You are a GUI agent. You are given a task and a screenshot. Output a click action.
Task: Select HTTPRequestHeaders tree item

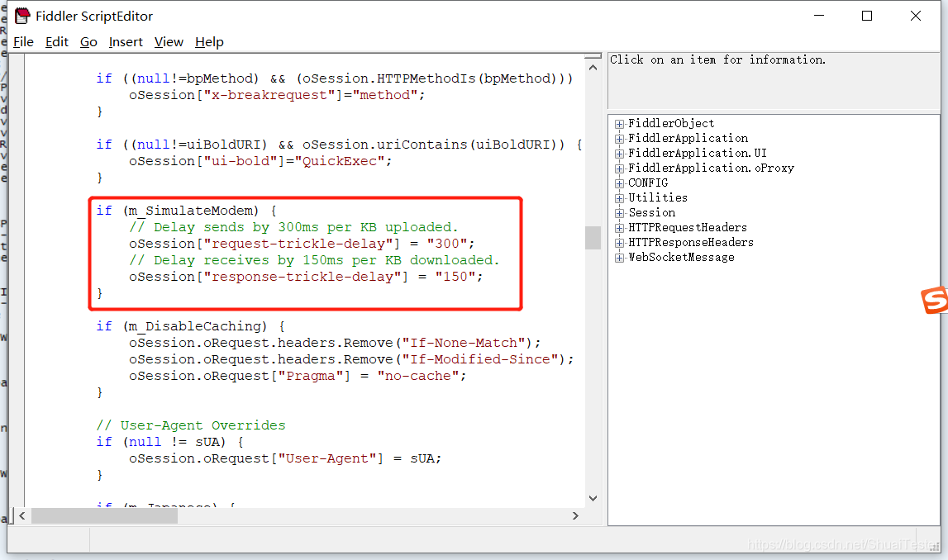pos(688,227)
